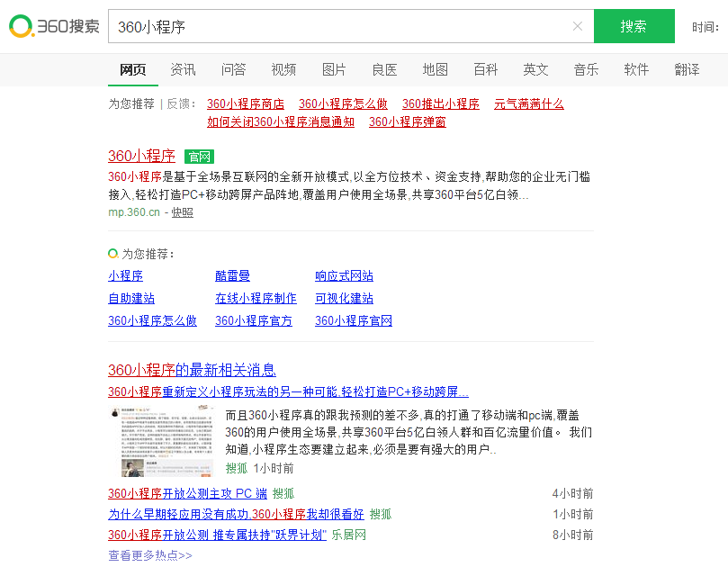Screen dimensions: 728x567
Task: Click the 乐居网 source label
Action: coord(348,535)
